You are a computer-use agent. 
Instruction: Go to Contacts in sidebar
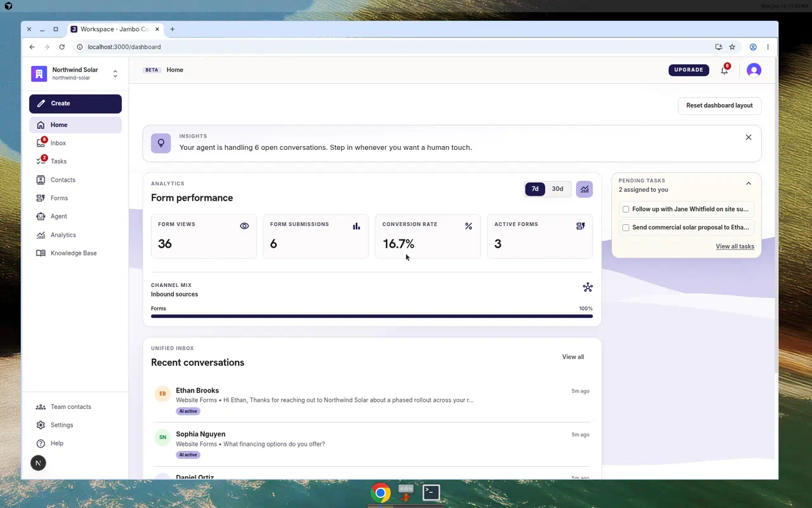75,180
